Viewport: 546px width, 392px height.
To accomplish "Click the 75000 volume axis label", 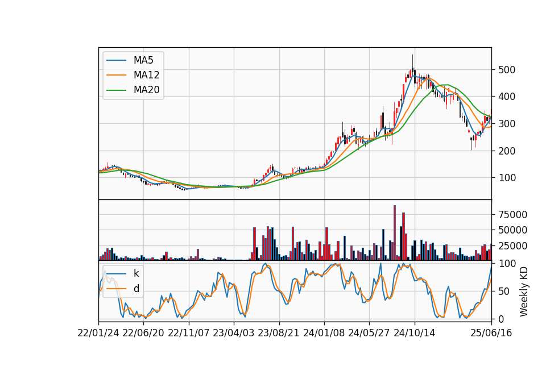I will [512, 215].
